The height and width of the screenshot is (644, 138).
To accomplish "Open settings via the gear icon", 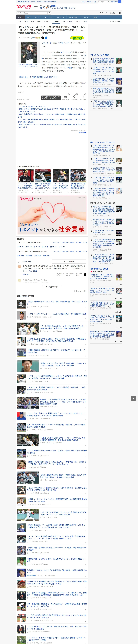I will click(120, 13).
